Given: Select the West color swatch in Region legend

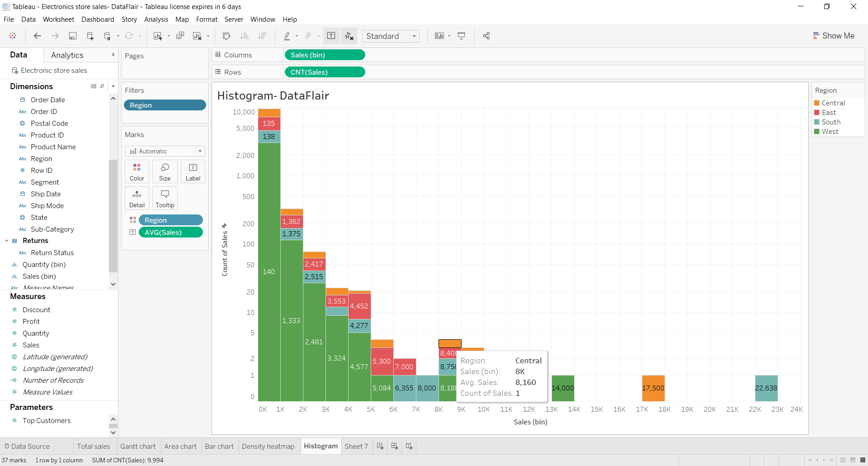Looking at the screenshot, I should tap(816, 131).
